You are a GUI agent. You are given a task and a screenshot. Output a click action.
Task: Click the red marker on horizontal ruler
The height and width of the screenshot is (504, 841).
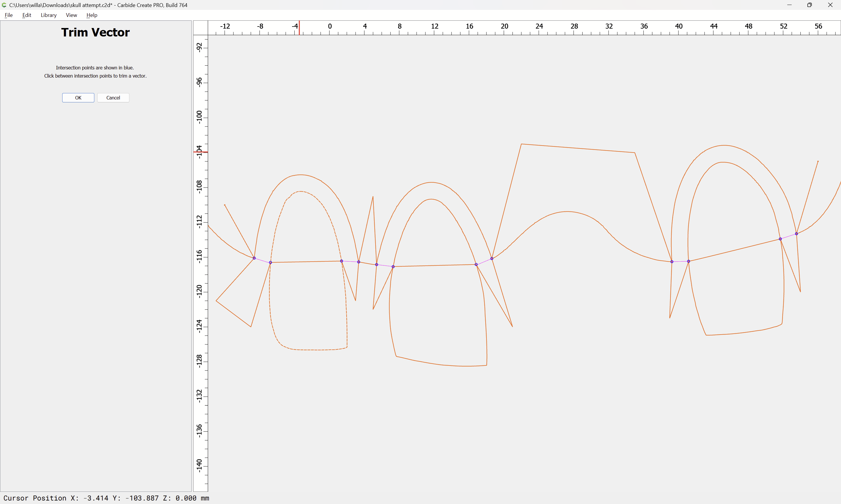(x=299, y=28)
